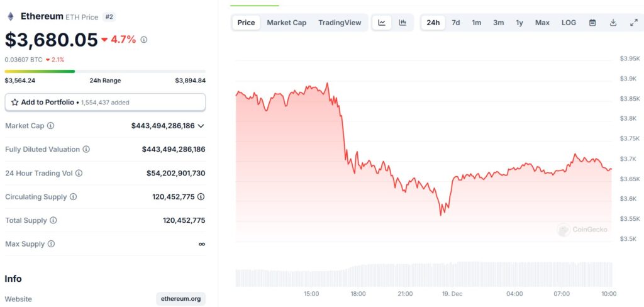Image resolution: width=644 pixels, height=307 pixels.
Task: Download the chart data
Action: coord(613,23)
